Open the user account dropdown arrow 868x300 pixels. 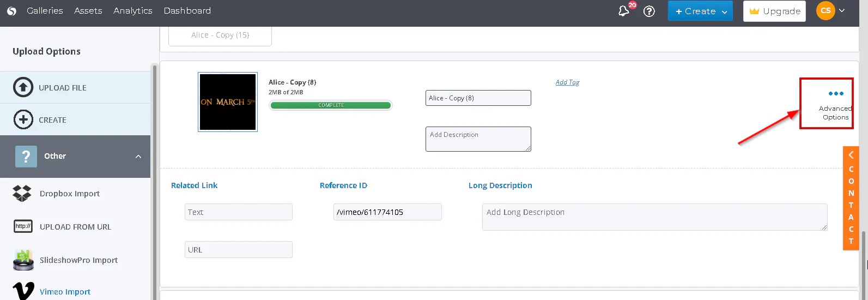(x=842, y=10)
